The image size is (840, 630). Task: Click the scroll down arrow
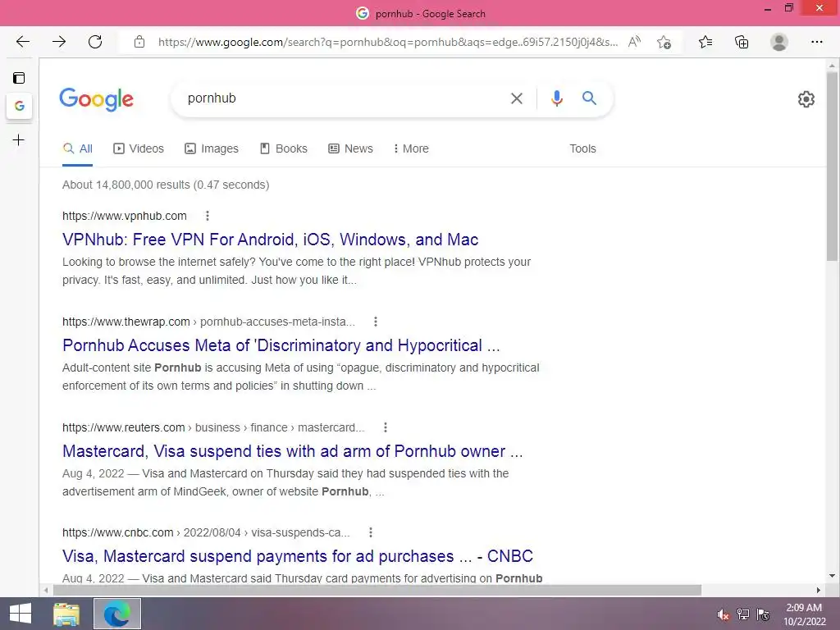pyautogui.click(x=832, y=576)
